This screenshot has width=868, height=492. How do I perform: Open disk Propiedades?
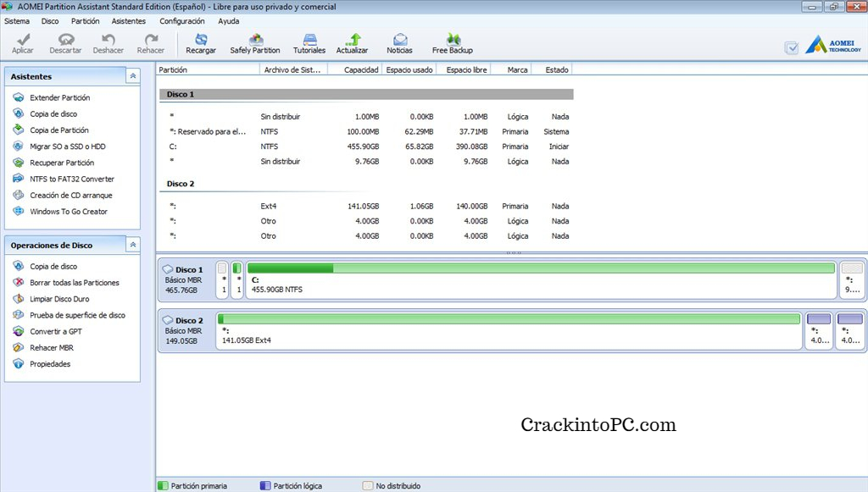50,364
